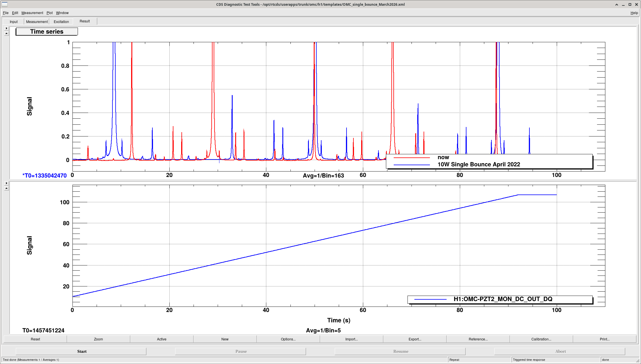Open the Help menu
The width and height of the screenshot is (641, 364).
click(x=634, y=13)
